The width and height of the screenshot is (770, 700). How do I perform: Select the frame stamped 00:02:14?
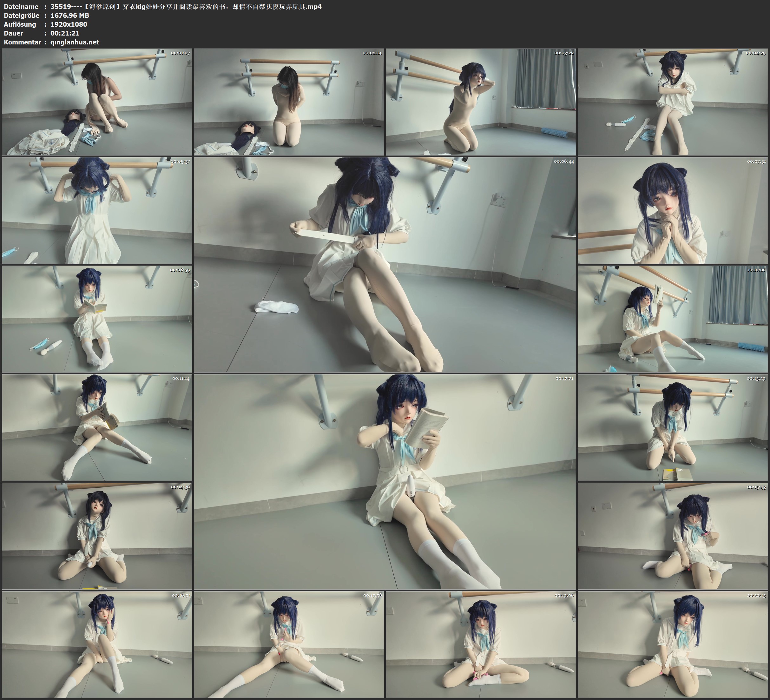[x=289, y=102]
